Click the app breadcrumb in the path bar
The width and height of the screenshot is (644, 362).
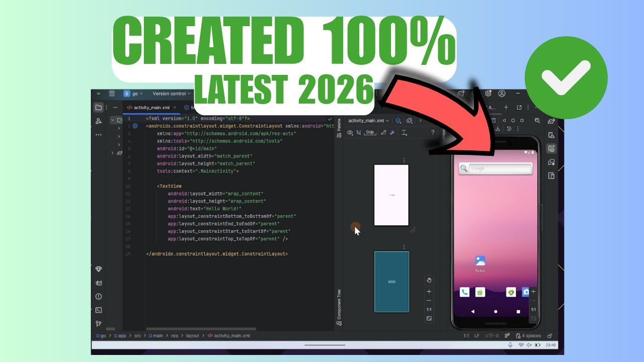click(119, 335)
